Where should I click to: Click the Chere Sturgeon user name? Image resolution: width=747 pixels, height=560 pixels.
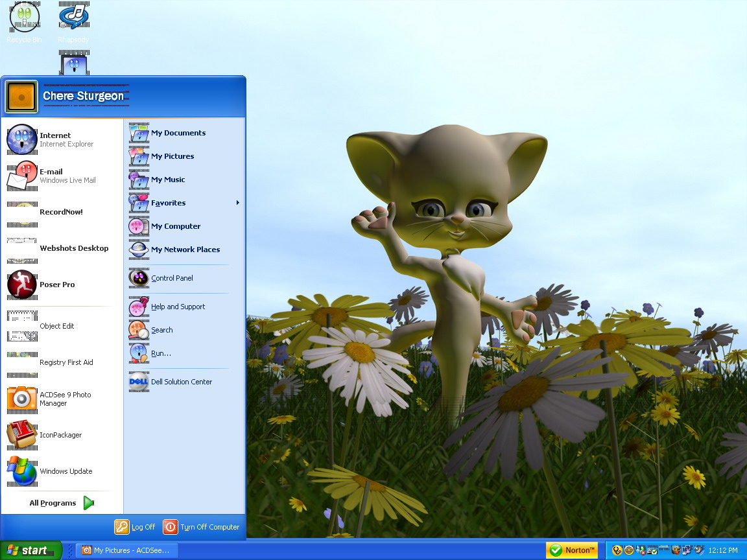(84, 96)
